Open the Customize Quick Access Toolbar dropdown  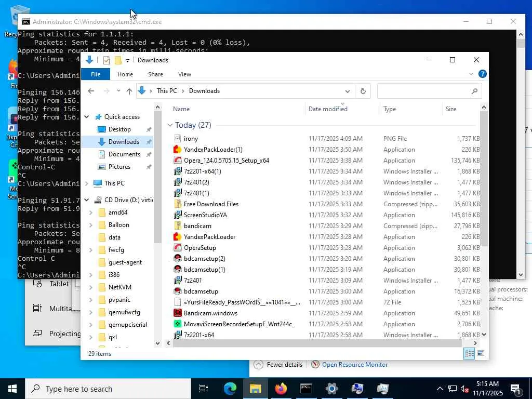click(x=127, y=60)
